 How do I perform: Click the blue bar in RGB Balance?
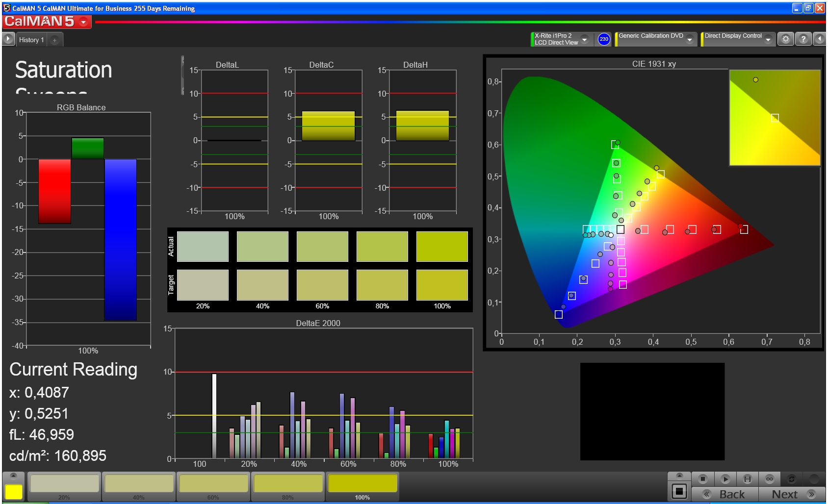tap(120, 240)
